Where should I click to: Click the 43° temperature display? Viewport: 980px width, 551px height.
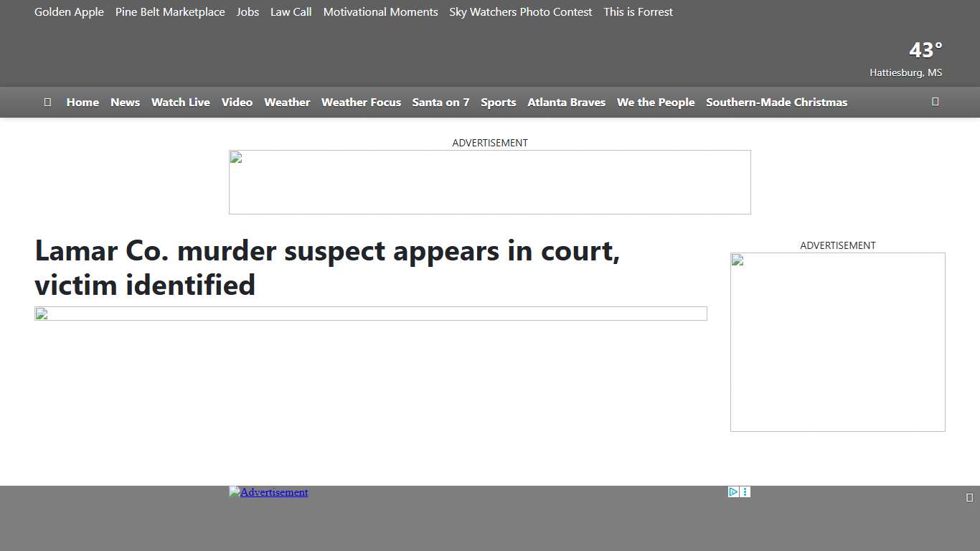[x=925, y=50]
